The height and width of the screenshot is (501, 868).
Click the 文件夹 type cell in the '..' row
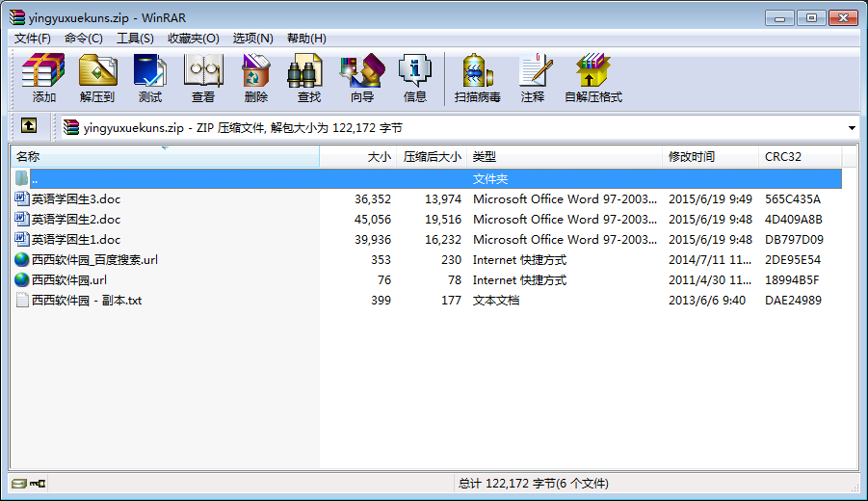[x=490, y=179]
